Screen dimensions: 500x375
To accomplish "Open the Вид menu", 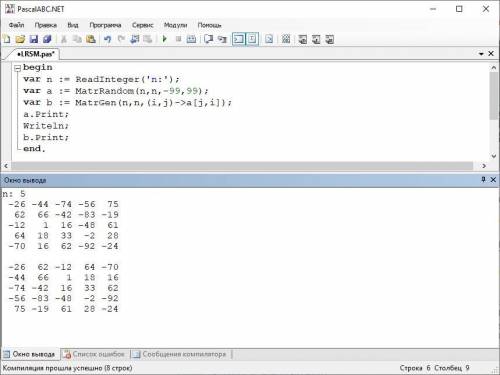I will point(73,25).
